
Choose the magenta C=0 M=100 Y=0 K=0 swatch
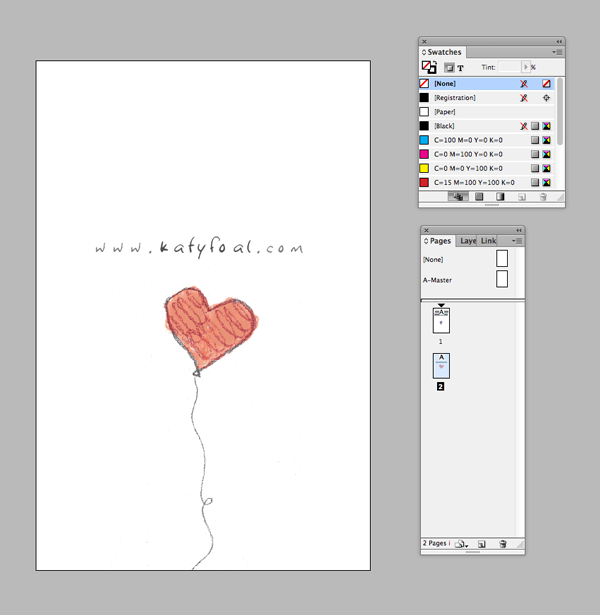coord(486,154)
